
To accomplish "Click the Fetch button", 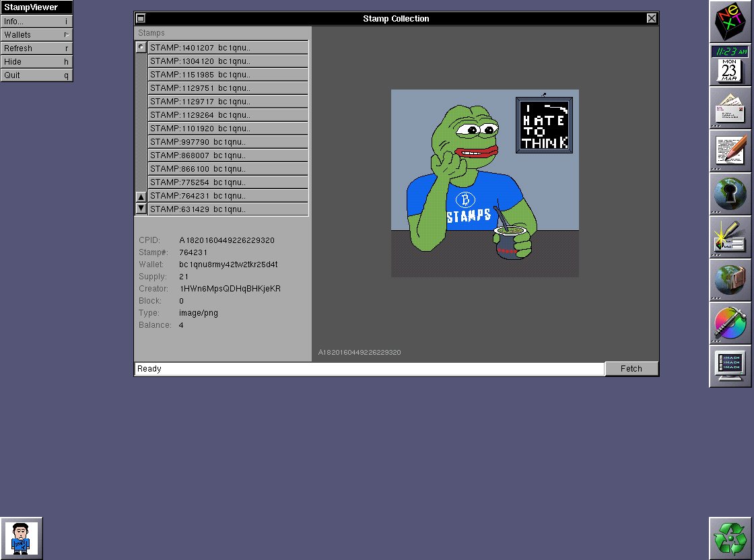I will (x=631, y=369).
